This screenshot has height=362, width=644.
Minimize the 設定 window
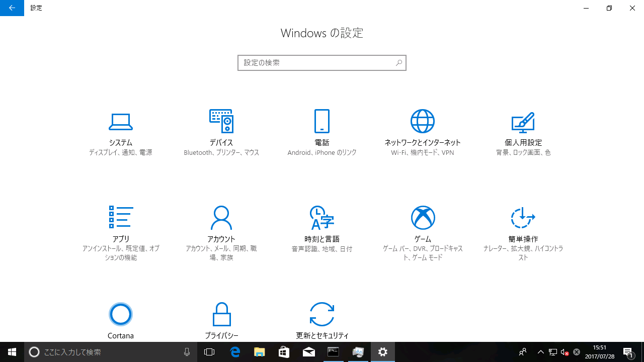pyautogui.click(x=586, y=8)
